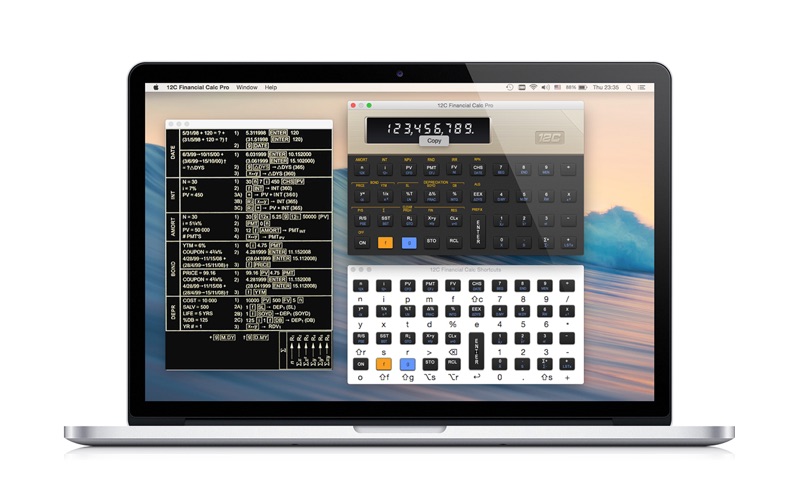This screenshot has height=500, width=800.
Task: Click digit 8 key in calculator window
Action: [x=523, y=169]
